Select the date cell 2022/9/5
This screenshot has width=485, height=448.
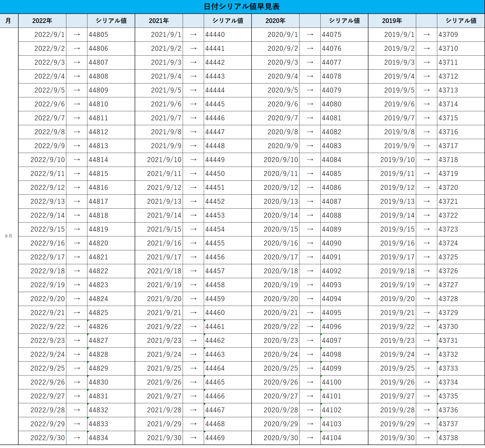(x=42, y=90)
